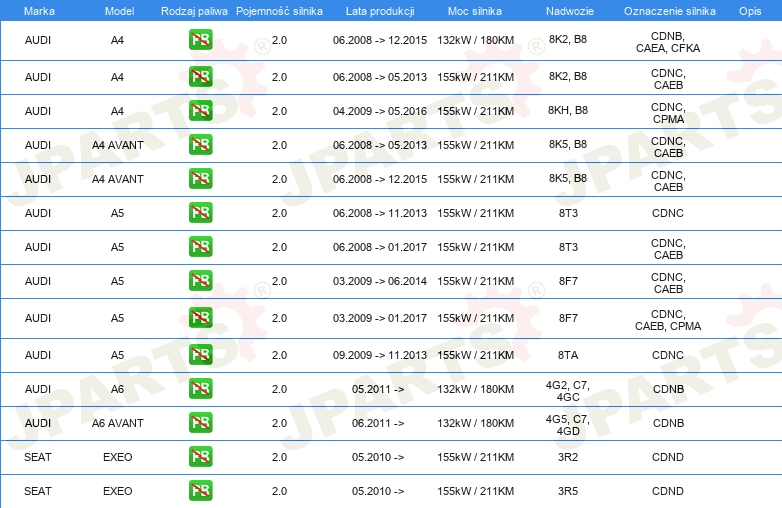Select A5 model cell in the 8TA row
Image resolution: width=782 pixels, height=508 pixels.
[x=117, y=355]
